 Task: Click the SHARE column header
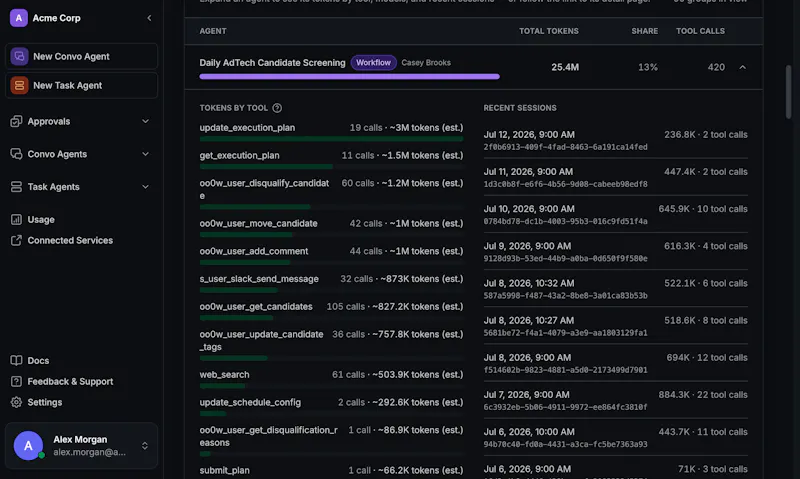click(644, 31)
